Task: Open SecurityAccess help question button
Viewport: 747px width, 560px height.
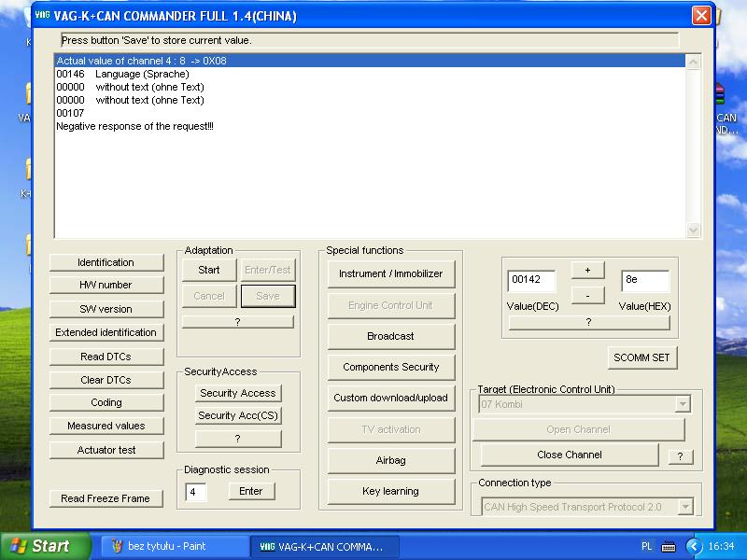Action: (238, 439)
